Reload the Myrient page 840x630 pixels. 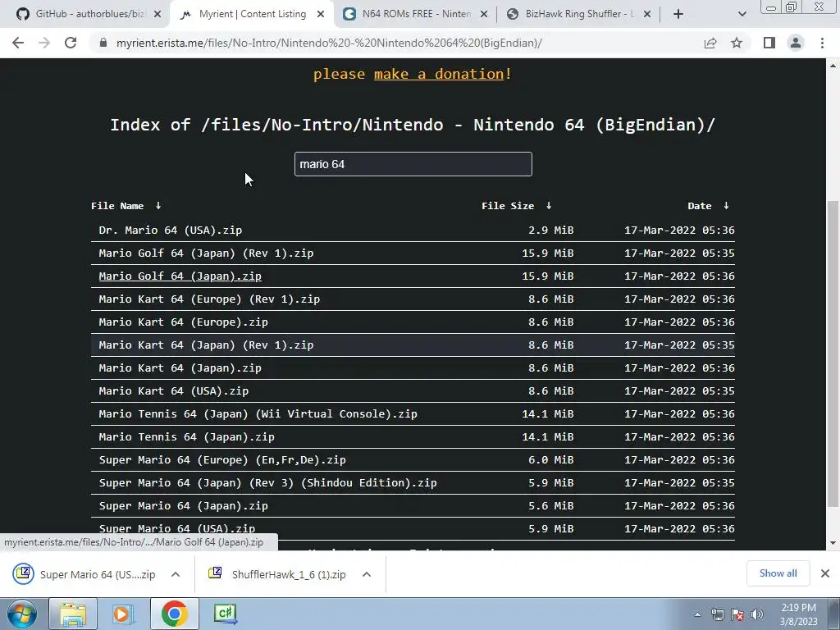pyautogui.click(x=71, y=43)
